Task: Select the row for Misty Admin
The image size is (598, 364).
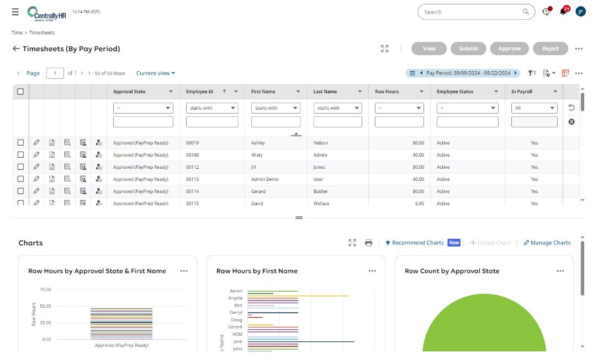Action: tap(20, 155)
